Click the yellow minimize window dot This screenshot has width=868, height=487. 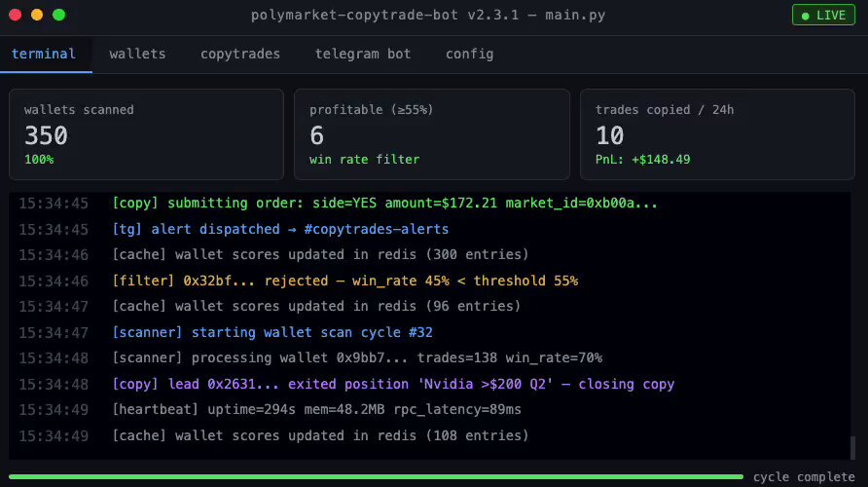(37, 16)
